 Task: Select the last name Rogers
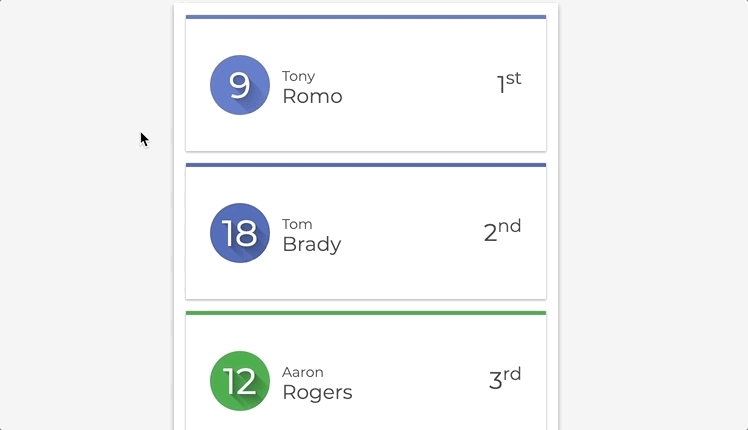click(317, 392)
